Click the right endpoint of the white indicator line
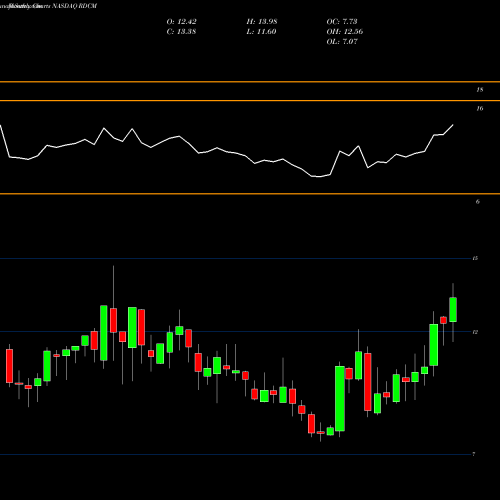Screen dimensions: 500x500 (453, 125)
